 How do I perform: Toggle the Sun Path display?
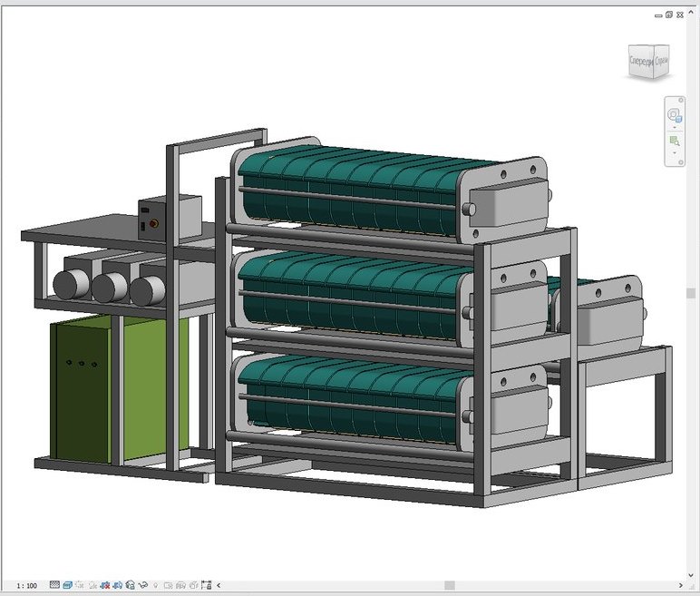click(x=80, y=586)
